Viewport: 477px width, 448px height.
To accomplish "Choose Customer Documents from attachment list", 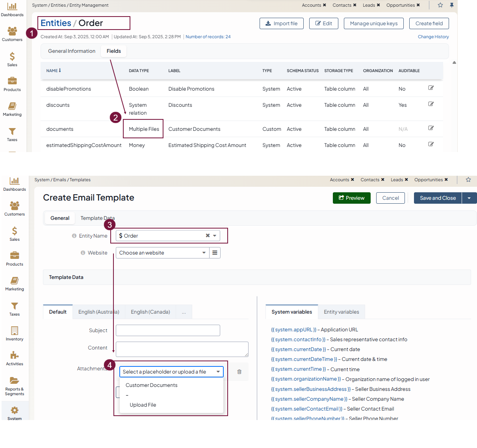I will coord(152,385).
